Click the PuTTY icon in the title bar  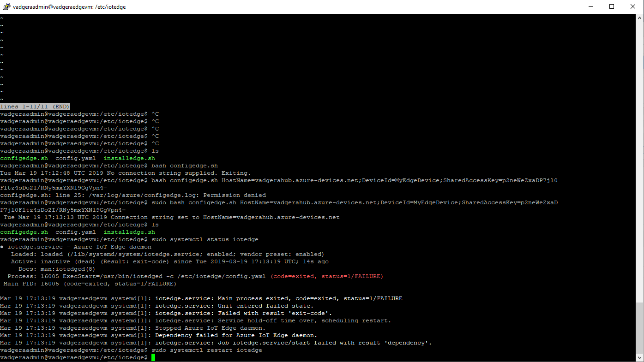(x=6, y=6)
